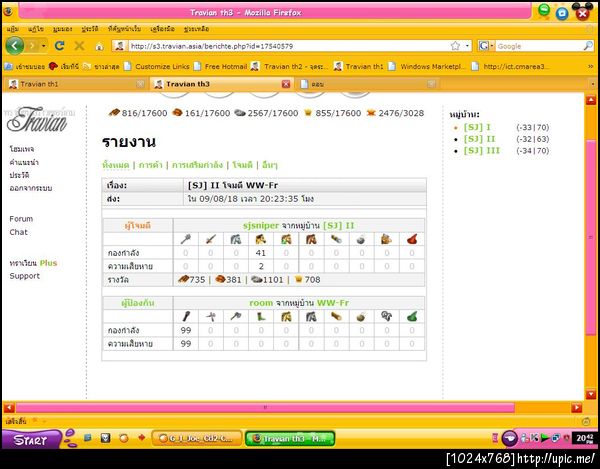This screenshot has height=469, width=600.
Task: Open the Chat link in sidebar
Action: coord(18,232)
